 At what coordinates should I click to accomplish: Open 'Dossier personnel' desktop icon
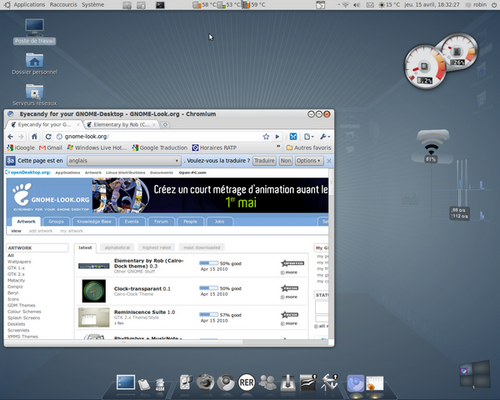point(35,63)
